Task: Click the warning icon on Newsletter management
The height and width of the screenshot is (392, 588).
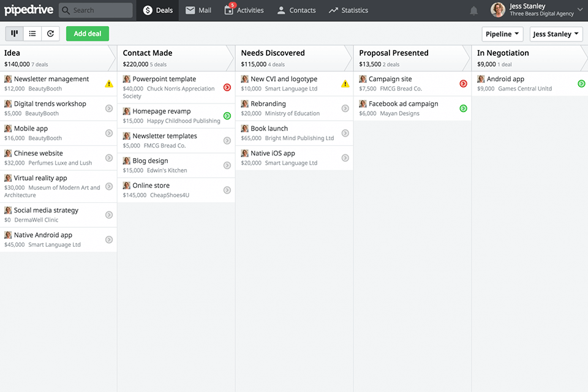Action: click(x=109, y=84)
